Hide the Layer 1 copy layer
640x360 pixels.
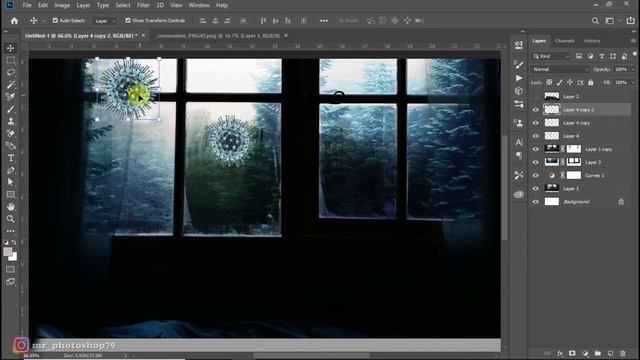click(x=536, y=149)
